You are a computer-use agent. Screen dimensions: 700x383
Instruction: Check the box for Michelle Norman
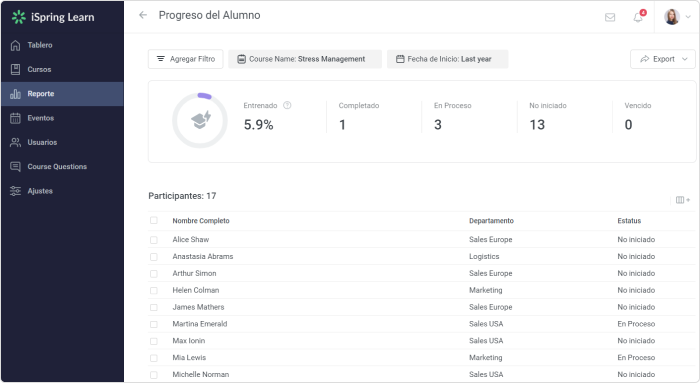coord(154,375)
